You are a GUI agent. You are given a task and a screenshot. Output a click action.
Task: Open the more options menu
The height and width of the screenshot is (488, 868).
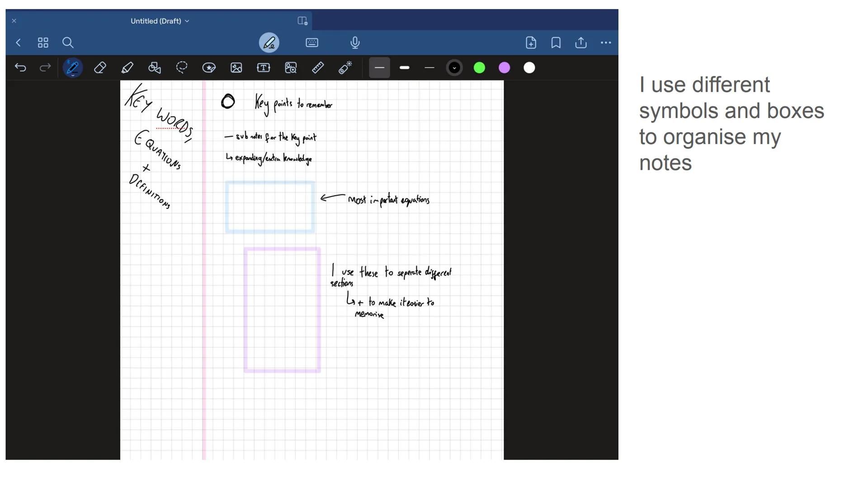point(606,42)
